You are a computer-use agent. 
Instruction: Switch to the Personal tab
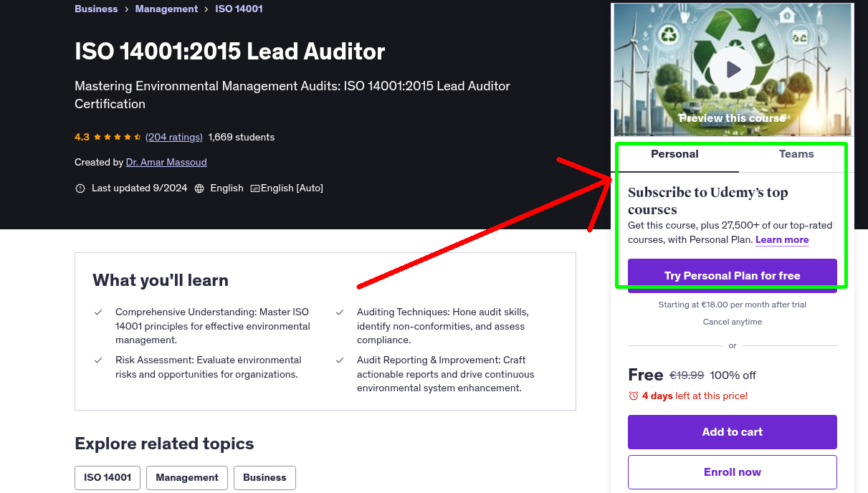pos(674,154)
